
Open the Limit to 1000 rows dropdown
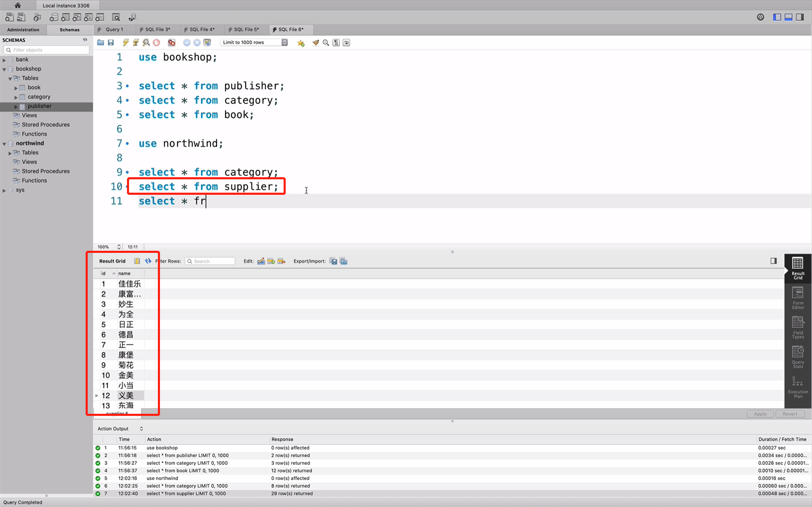pos(284,42)
